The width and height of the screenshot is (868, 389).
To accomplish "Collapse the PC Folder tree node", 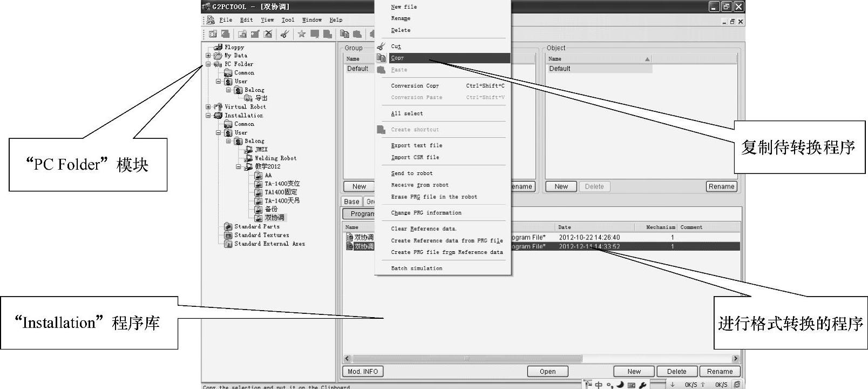I will [x=208, y=64].
